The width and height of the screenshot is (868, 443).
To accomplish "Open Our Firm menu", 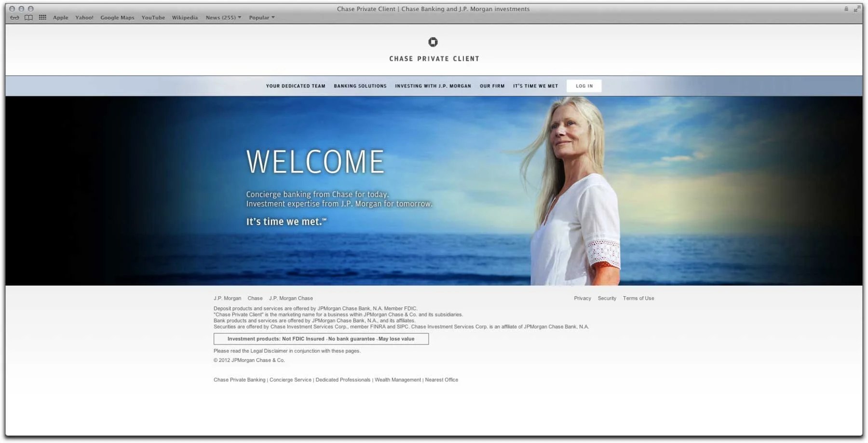I will click(492, 86).
